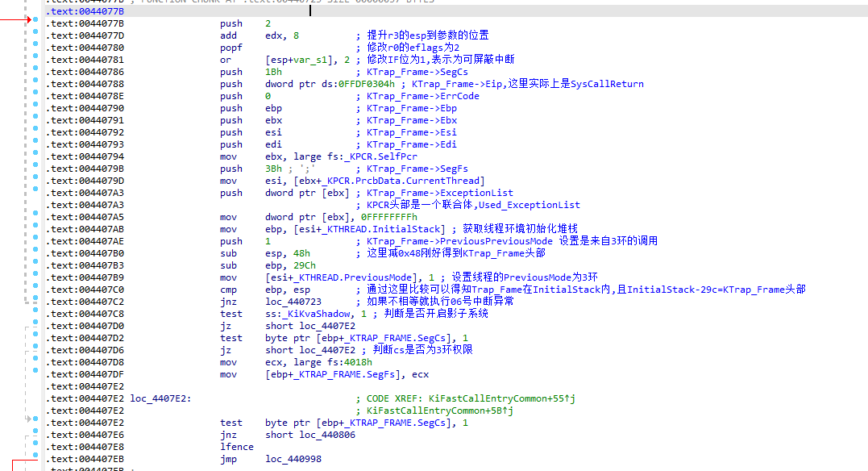The image size is (868, 471).
Task: Follow jump target loc_440723
Action: click(293, 302)
